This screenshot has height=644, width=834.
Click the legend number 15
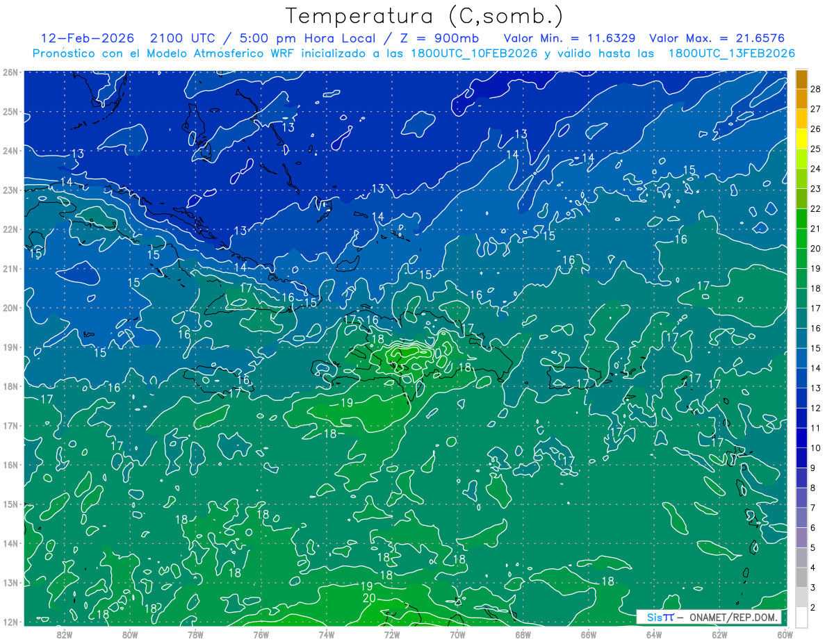click(815, 348)
